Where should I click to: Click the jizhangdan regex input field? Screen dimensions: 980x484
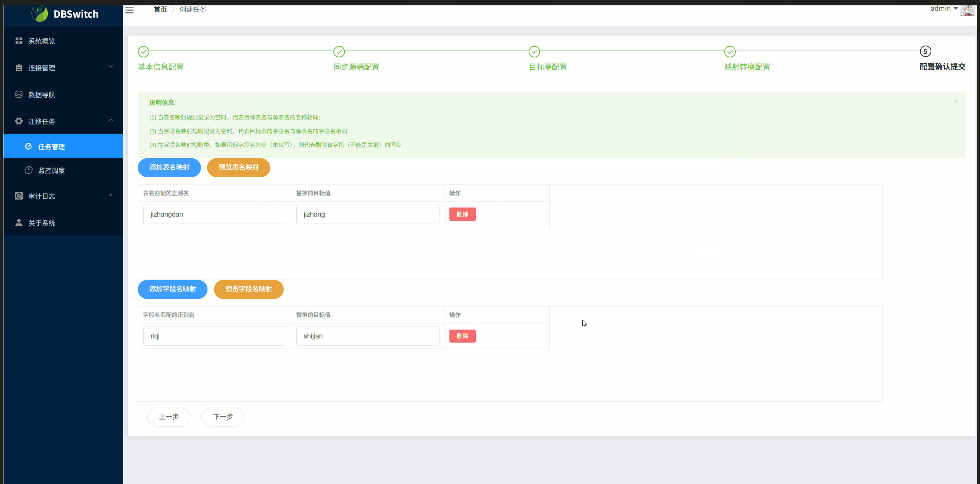215,214
